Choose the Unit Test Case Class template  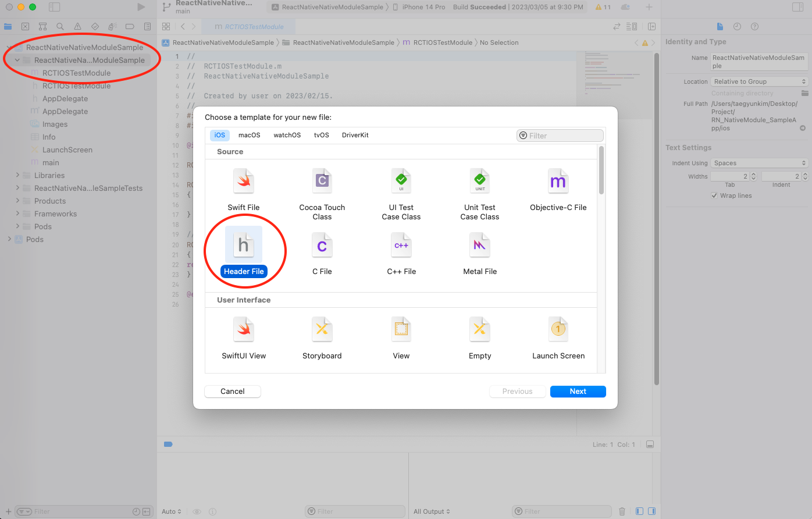click(x=480, y=194)
